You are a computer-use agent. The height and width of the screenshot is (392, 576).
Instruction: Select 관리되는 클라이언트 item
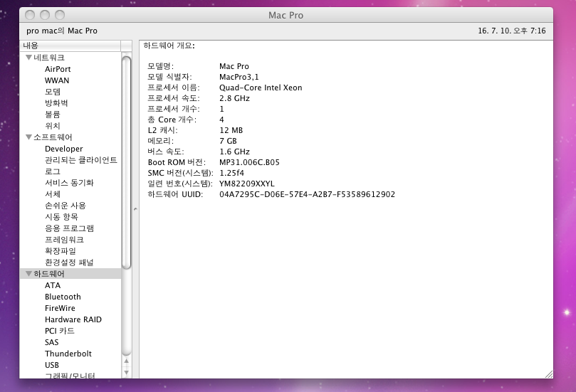[80, 160]
